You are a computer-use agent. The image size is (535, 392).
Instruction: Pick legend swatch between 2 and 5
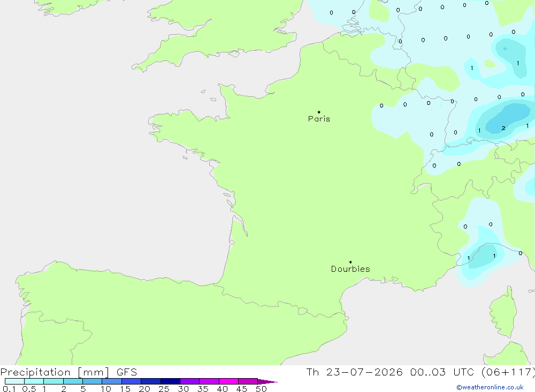(73, 381)
